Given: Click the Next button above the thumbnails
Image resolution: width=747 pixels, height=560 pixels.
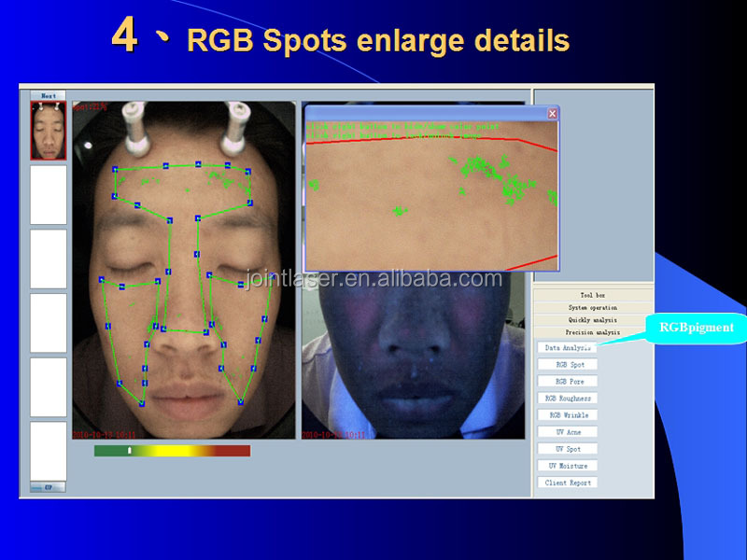Looking at the screenshot, I should click(x=49, y=96).
